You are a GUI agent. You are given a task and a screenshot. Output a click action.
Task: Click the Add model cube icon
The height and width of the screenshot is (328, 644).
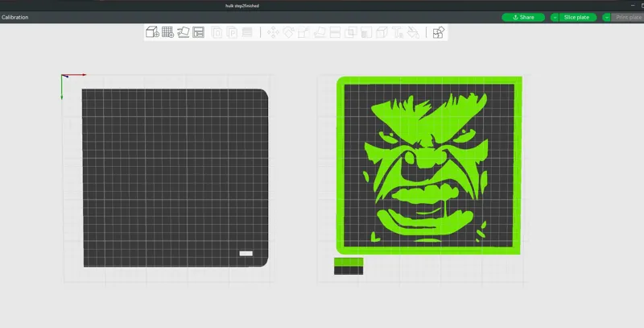[152, 32]
